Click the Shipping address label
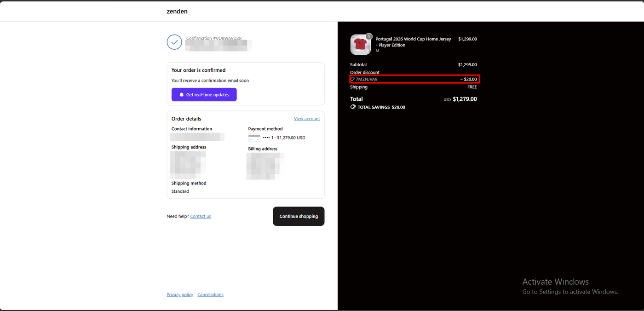Viewport: 644px width, 311px height. pos(189,147)
